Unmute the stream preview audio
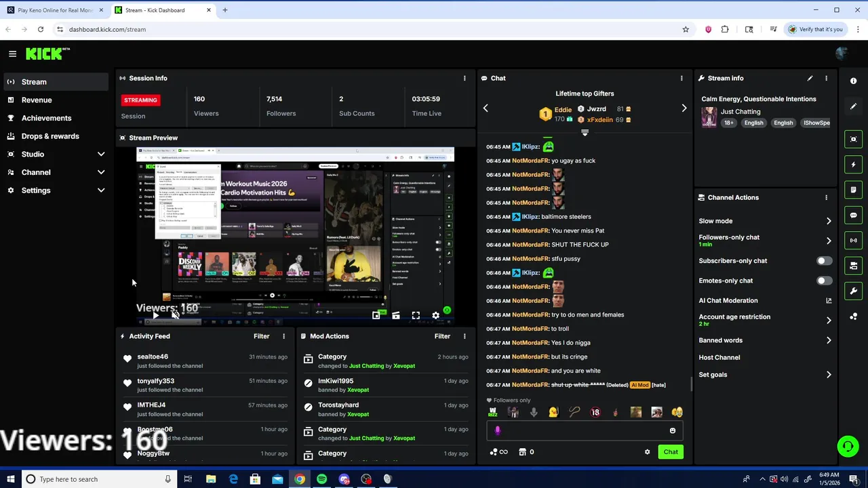This screenshot has height=488, width=868. (x=175, y=315)
